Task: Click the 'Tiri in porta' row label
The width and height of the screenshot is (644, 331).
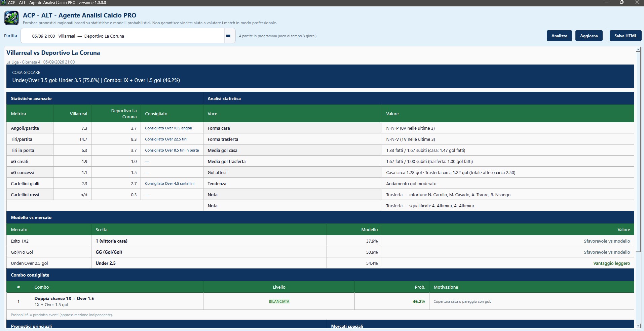Action: coord(23,150)
